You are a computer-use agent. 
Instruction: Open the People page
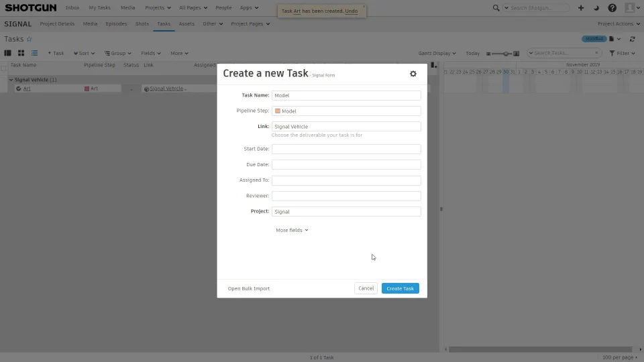pos(223,8)
